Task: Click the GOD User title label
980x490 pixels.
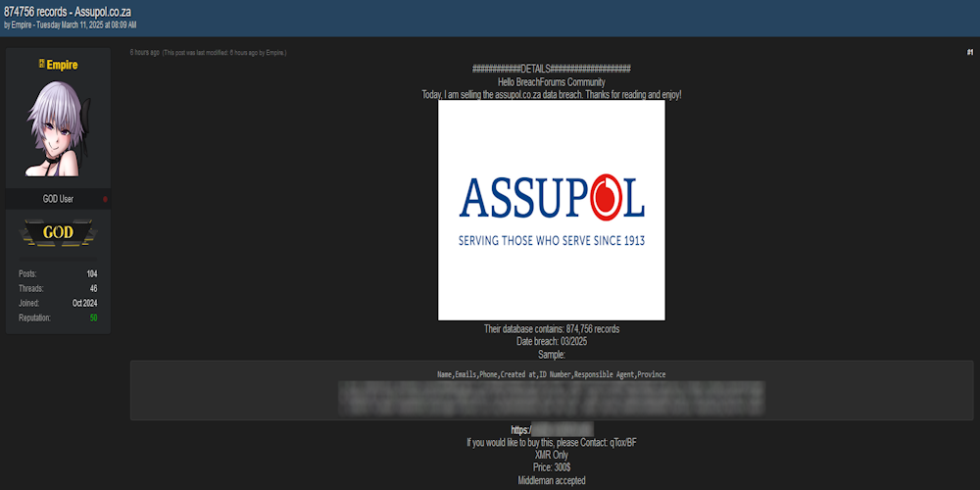Action: pos(58,199)
